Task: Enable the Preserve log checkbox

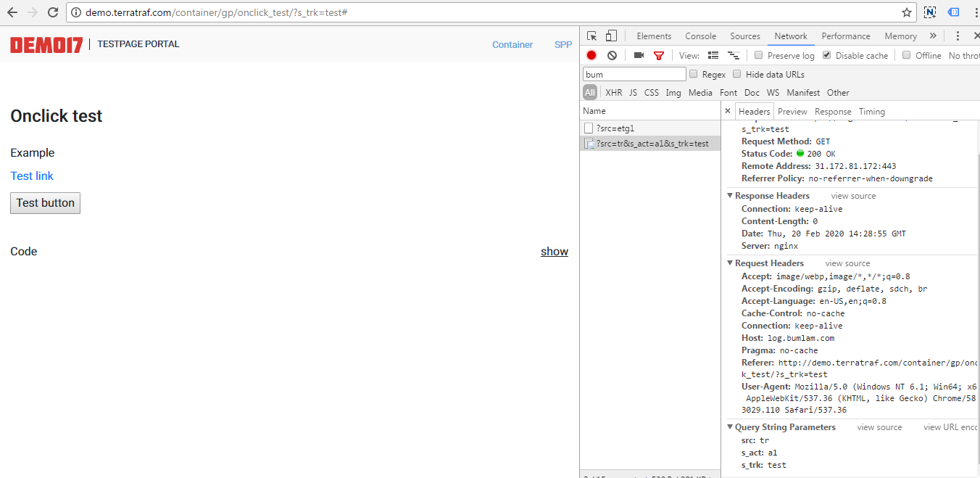Action: pyautogui.click(x=759, y=55)
